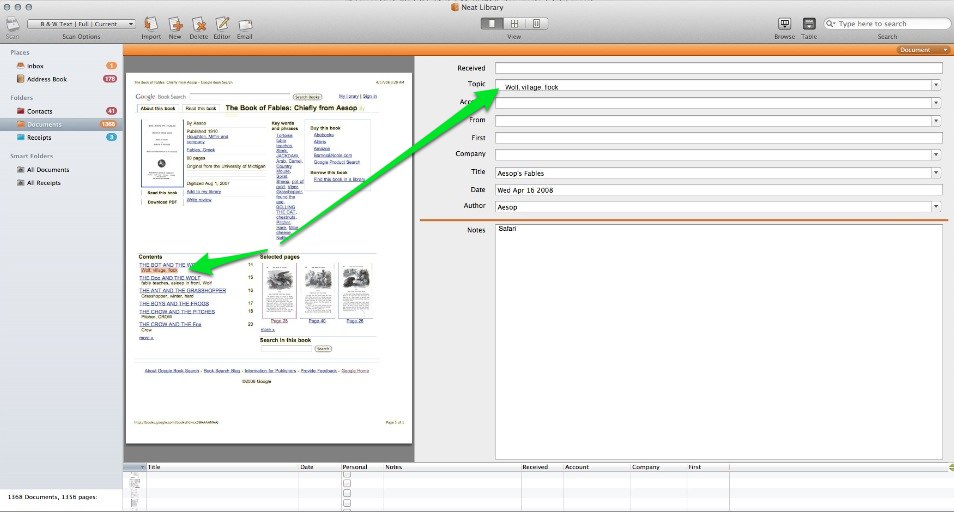Open the Receipts folder in sidebar

point(39,137)
